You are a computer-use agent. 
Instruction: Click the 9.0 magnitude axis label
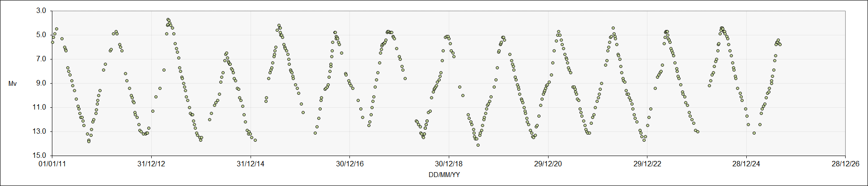pyautogui.click(x=42, y=83)
